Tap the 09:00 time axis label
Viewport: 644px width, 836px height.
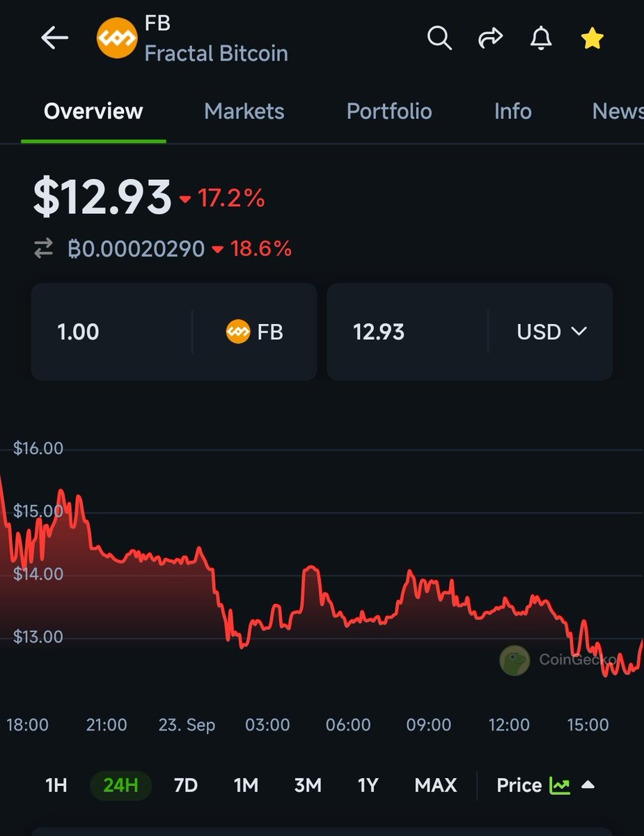(x=429, y=725)
